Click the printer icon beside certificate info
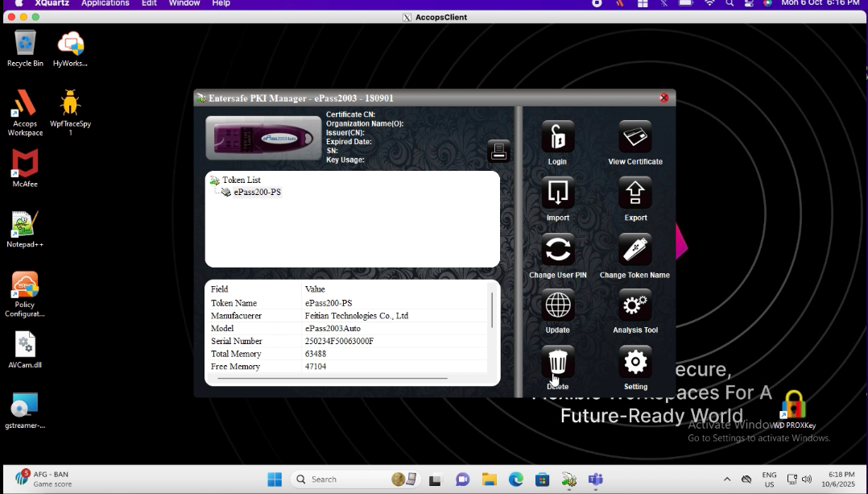868x494 pixels. coord(498,151)
